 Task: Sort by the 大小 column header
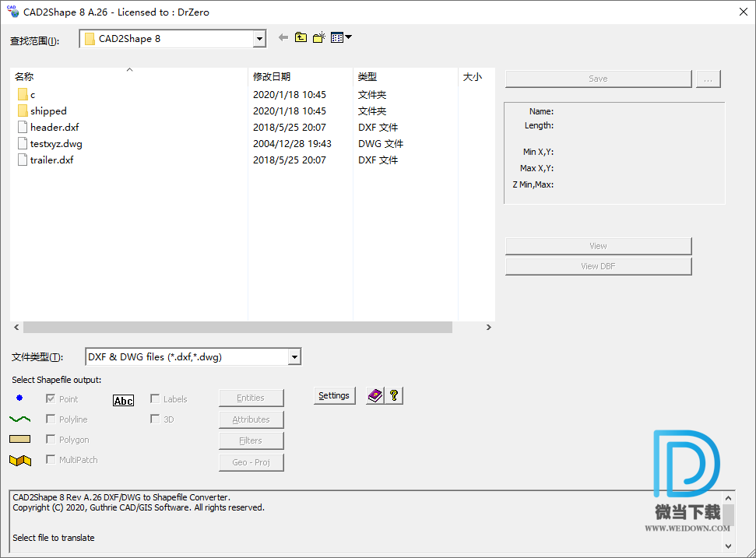click(x=476, y=76)
